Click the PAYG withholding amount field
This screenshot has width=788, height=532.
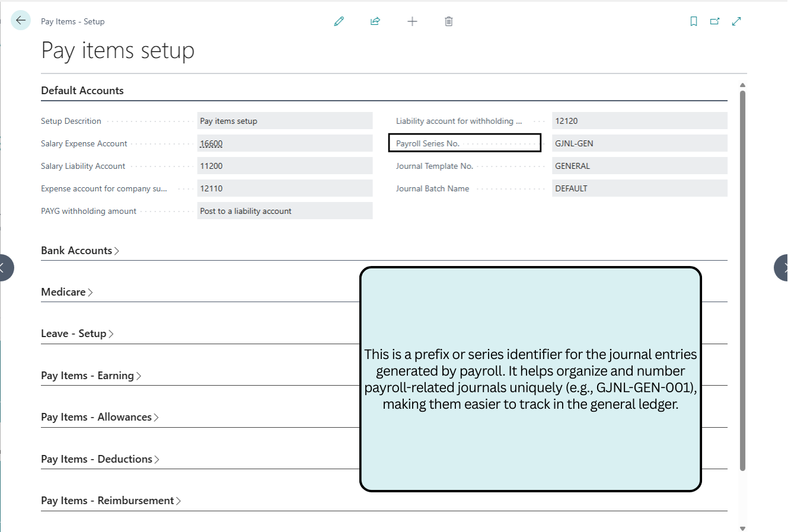285,211
